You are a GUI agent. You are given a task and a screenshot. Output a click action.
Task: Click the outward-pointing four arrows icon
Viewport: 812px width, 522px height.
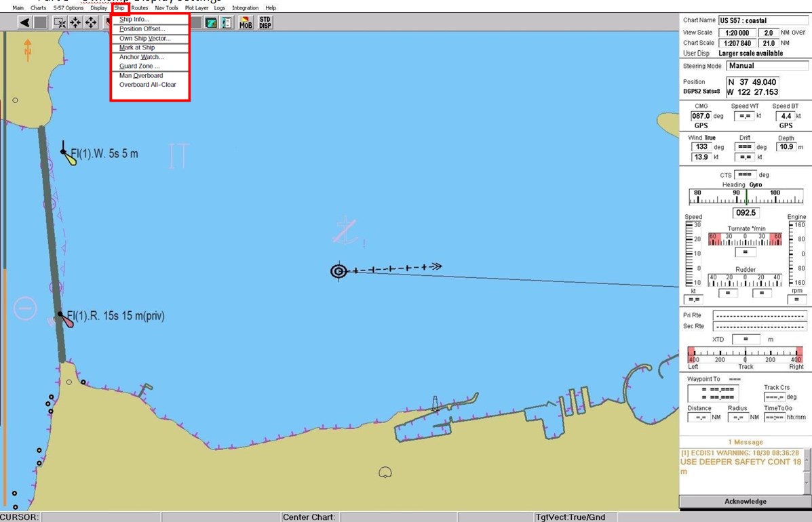coord(91,22)
